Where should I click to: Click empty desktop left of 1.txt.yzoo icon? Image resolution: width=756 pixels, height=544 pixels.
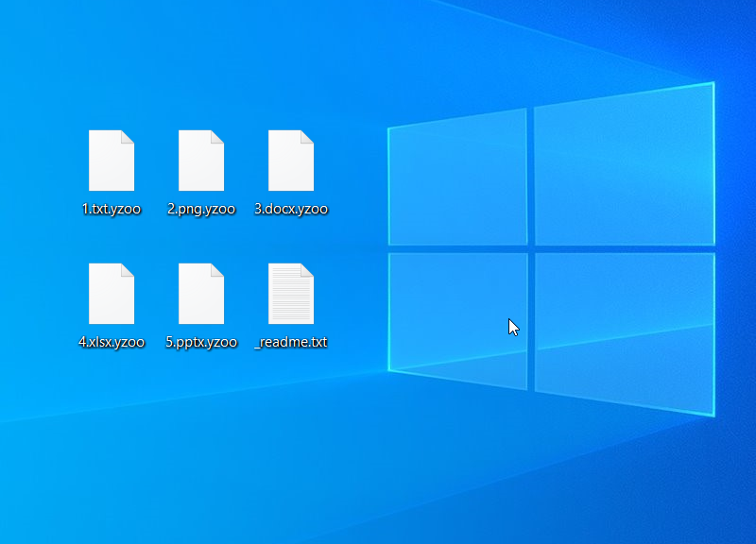tap(43, 165)
